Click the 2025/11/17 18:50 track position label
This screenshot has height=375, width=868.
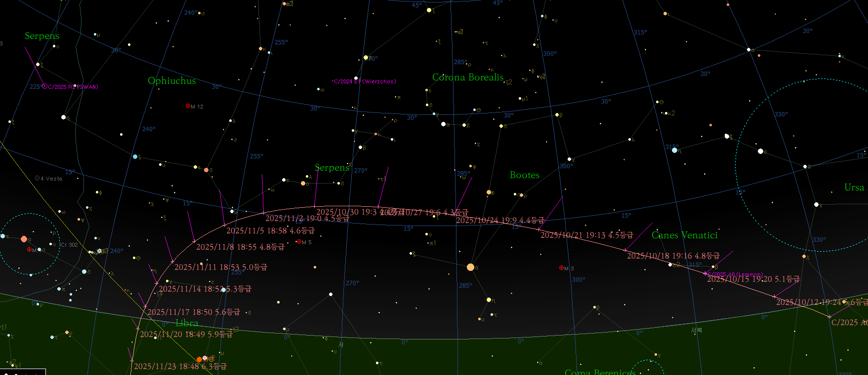tap(194, 312)
